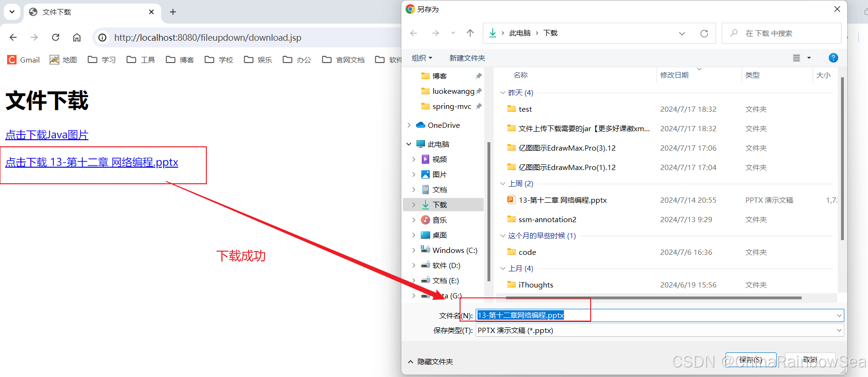Screen dimensions: 868x377
Task: Refresh the 下载 folder listing
Action: (704, 33)
